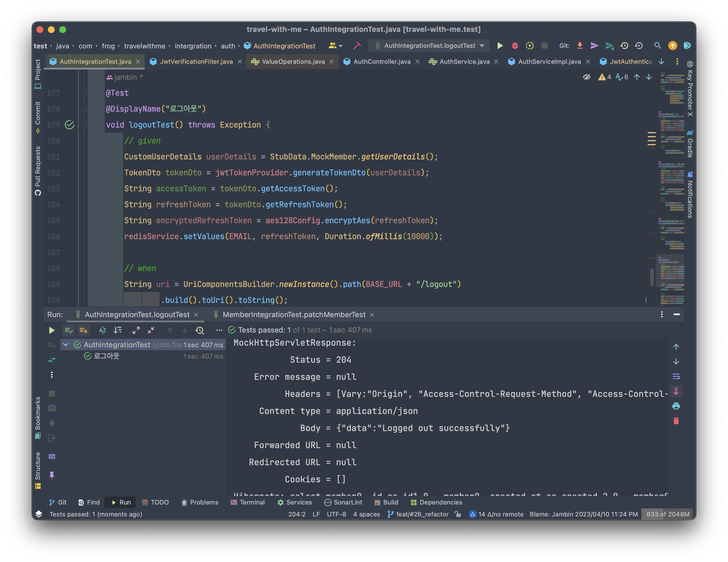Toggle Show Passed tests filter

click(x=69, y=330)
